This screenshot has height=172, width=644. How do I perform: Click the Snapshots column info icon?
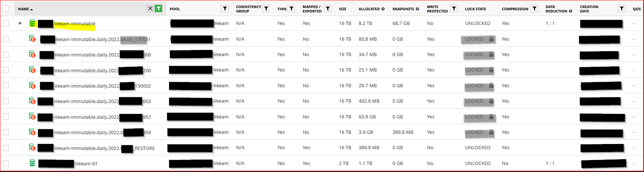click(x=418, y=9)
